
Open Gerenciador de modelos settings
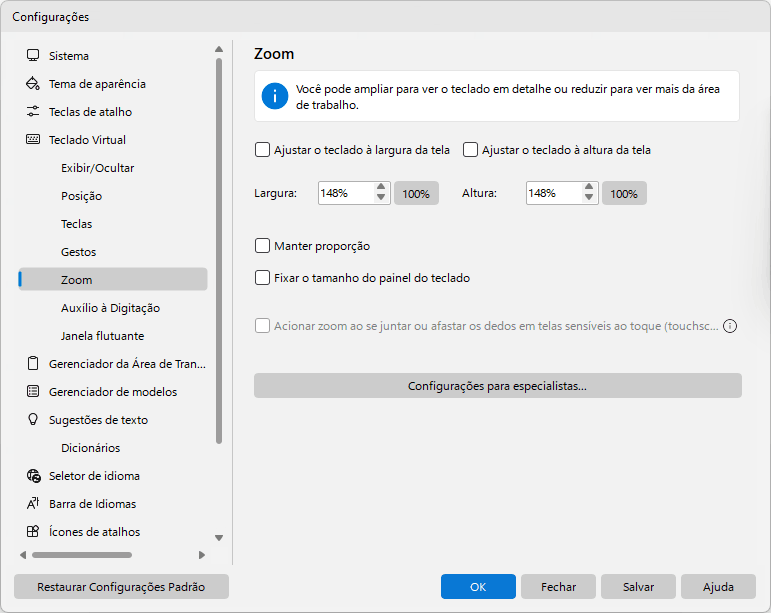pyautogui.click(x=113, y=392)
